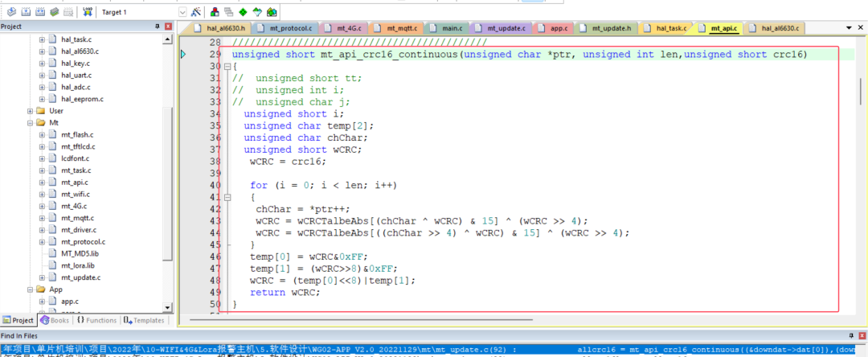
Task: Click the greyed Manage Multi-Project Workspace icon
Action: [x=228, y=11]
